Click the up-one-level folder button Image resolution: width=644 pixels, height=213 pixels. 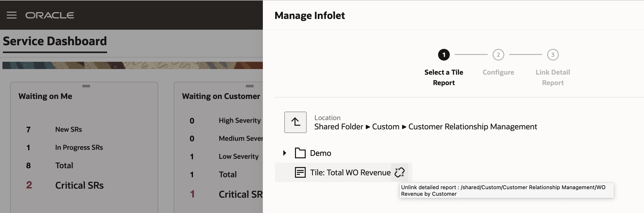[x=295, y=122]
